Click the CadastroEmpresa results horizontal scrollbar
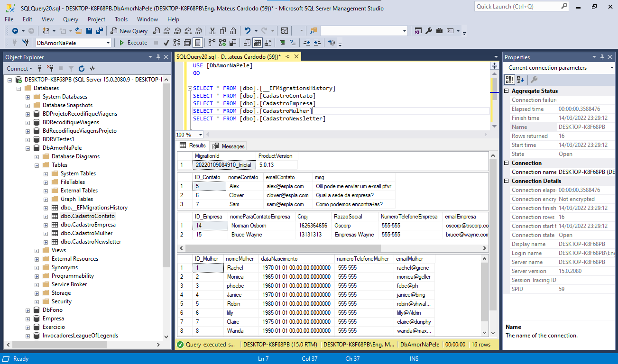This screenshot has width=618, height=364. pos(283,248)
